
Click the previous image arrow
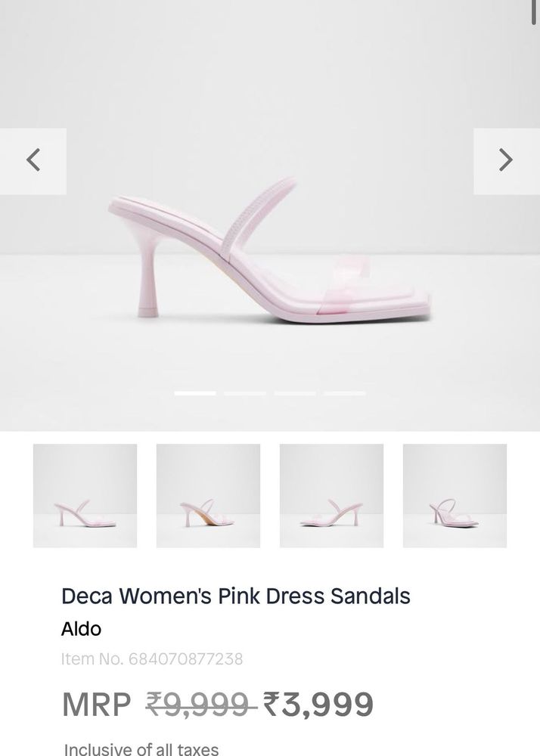[33, 161]
